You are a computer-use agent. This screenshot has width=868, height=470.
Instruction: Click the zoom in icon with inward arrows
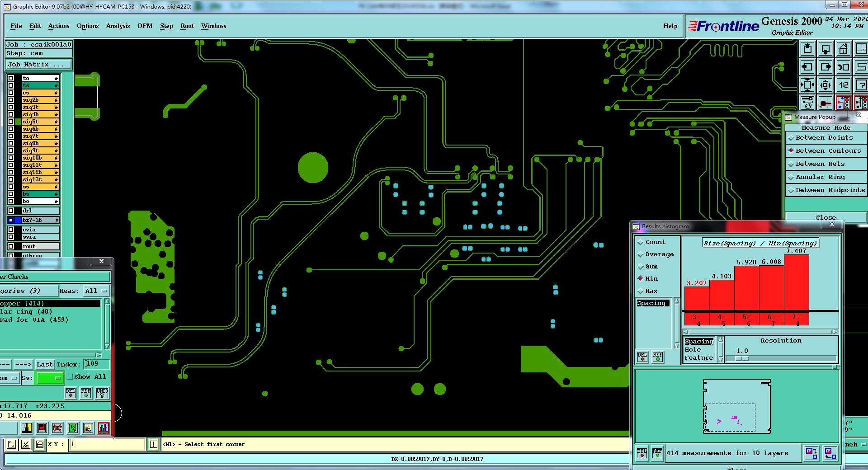pos(807,85)
